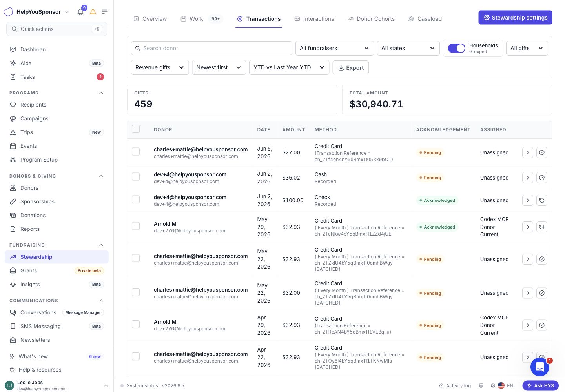565x392 pixels.
Task: Check the $100.00 Check gift checkbox
Action: (x=136, y=200)
